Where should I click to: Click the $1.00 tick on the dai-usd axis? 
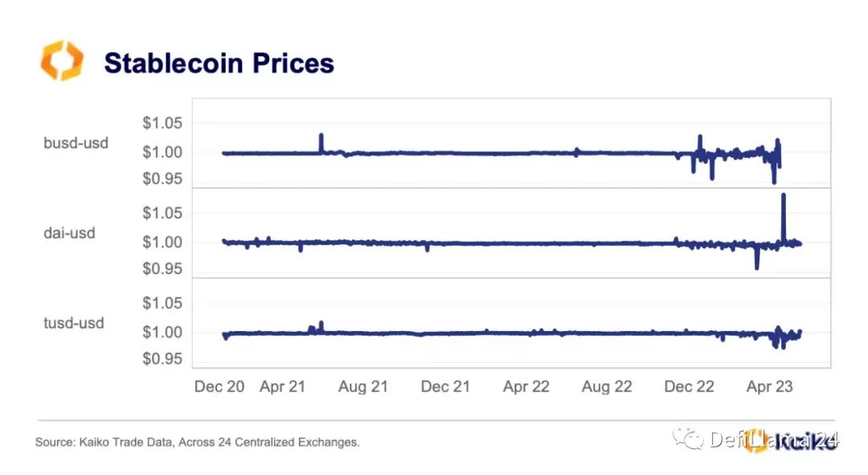pos(162,242)
